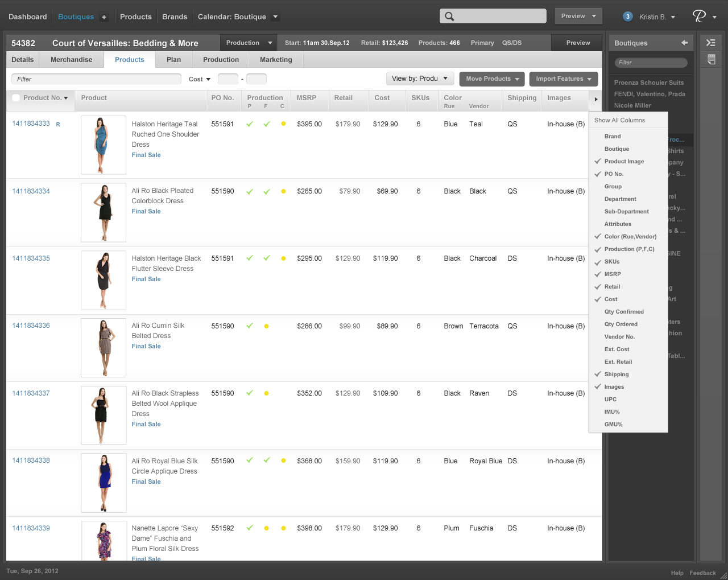Open column chooser arrow at table header end
728x580 pixels.
pos(595,100)
